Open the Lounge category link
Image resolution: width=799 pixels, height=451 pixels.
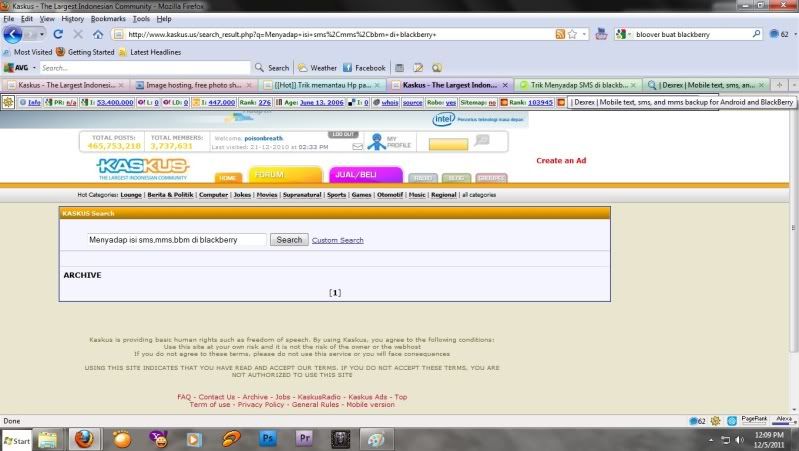(x=131, y=195)
